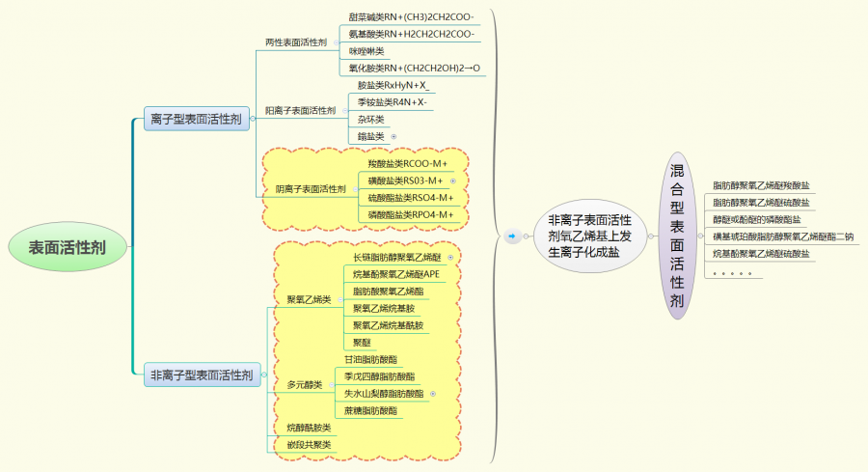Collapse the 两性表面活性剂 branch toggle

[336, 42]
